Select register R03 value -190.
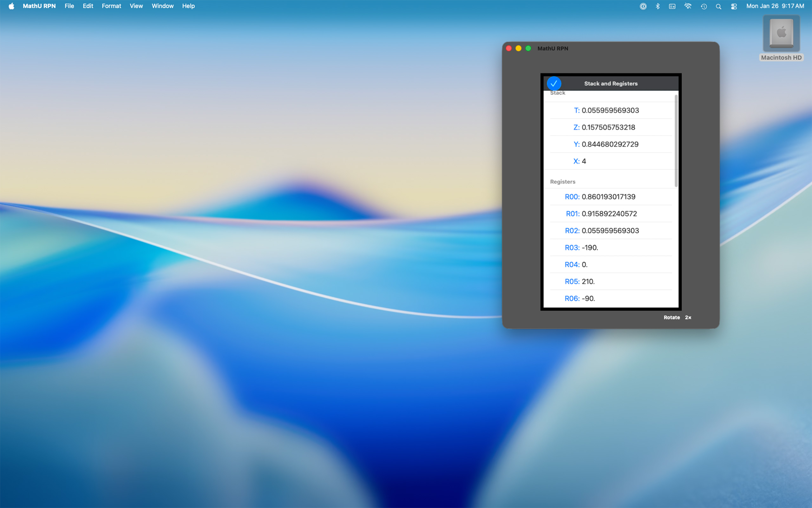 coord(611,248)
